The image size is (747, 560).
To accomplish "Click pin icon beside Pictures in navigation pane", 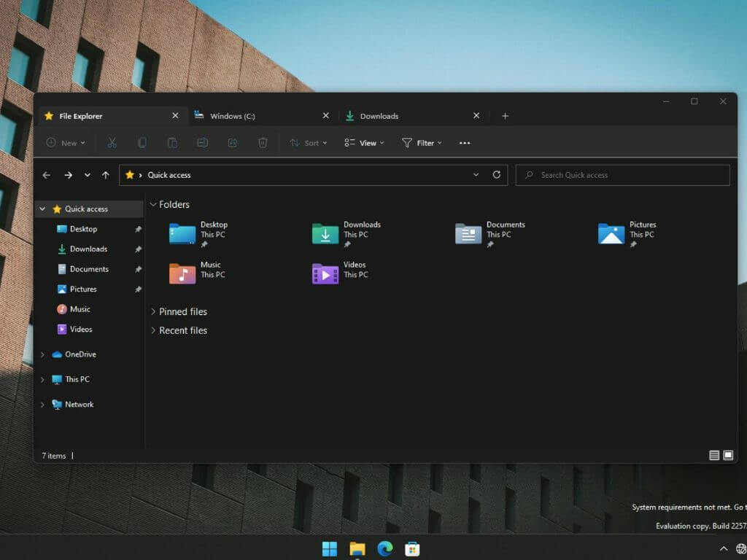I will click(138, 289).
